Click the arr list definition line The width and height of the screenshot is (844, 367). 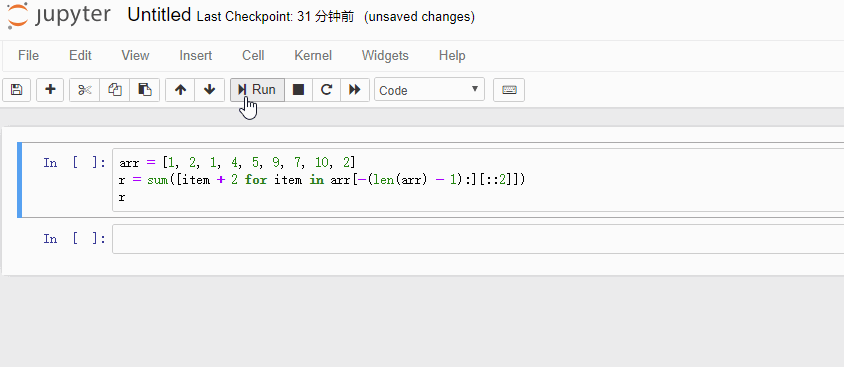click(x=237, y=163)
